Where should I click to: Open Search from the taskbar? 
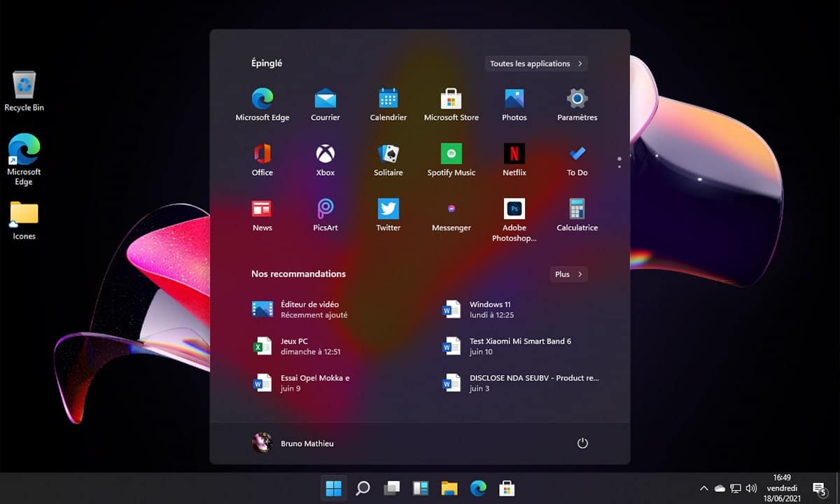[363, 488]
